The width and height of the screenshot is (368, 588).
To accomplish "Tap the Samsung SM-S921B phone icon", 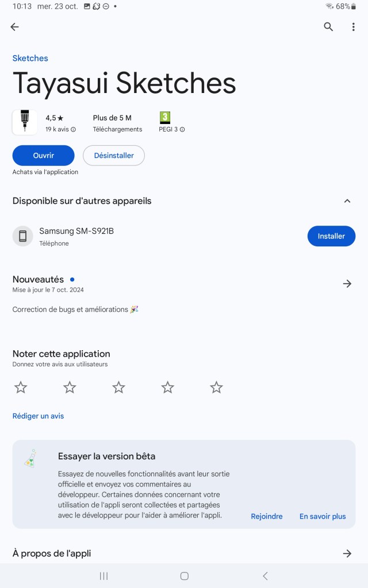I will point(23,236).
